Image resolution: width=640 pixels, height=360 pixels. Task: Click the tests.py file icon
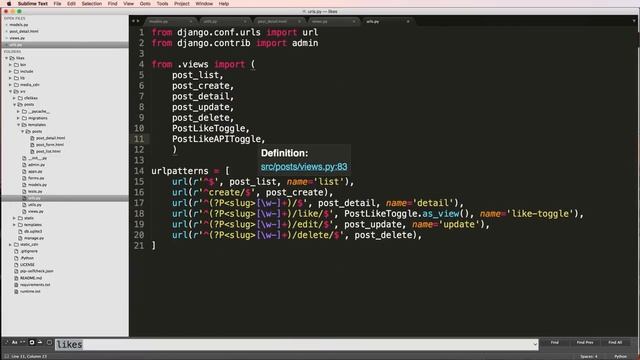[x=24, y=191]
